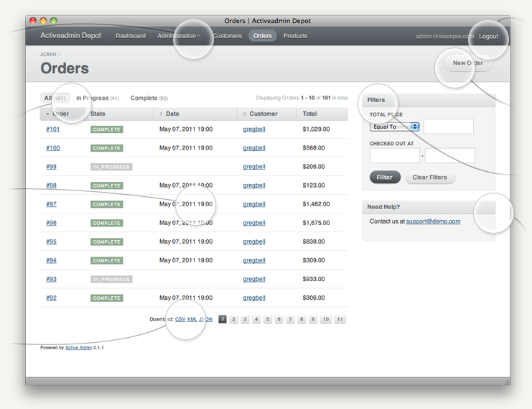
Task: Log out using the Logout link
Action: click(x=488, y=36)
